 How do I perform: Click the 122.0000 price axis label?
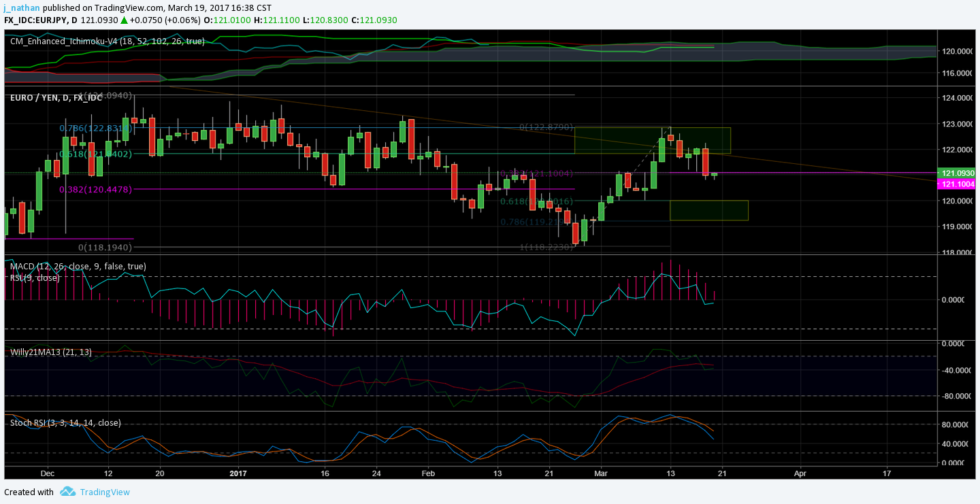(958, 150)
